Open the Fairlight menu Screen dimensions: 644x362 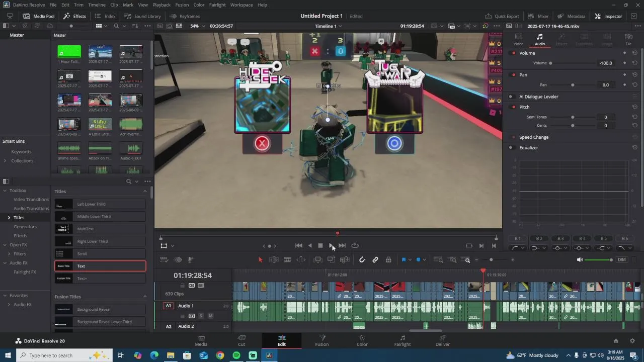[x=217, y=5]
